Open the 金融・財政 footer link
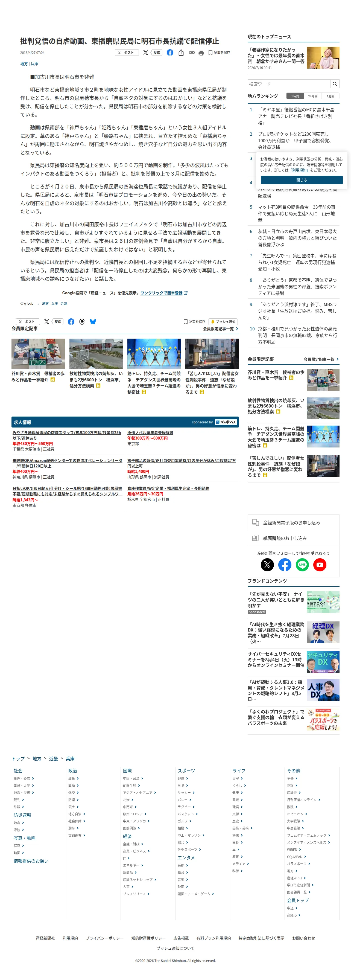351x980 pixels. point(133,844)
